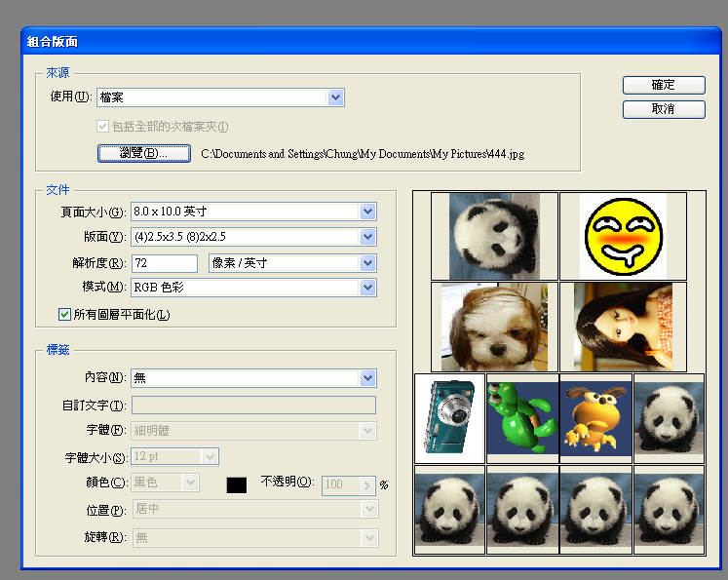The image size is (728, 580).
Task: Click the teal digital camera thumbnail
Action: [449, 418]
